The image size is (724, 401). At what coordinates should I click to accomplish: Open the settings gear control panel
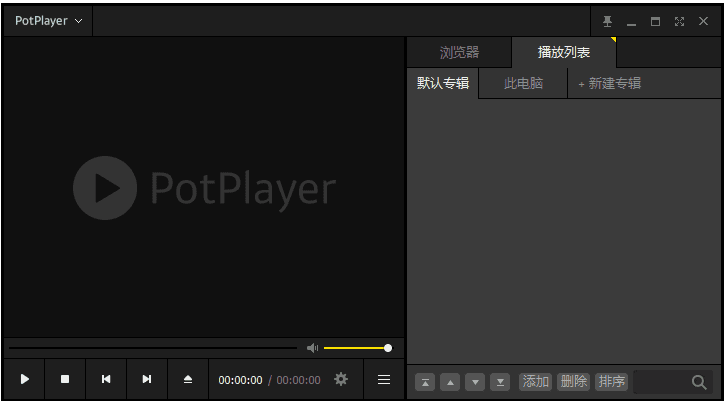pos(341,379)
